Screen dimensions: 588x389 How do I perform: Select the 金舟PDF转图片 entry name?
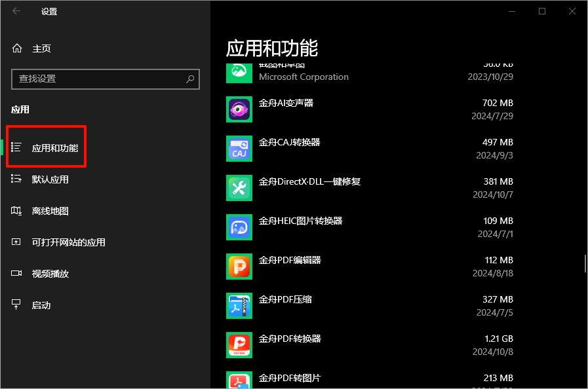(x=290, y=378)
